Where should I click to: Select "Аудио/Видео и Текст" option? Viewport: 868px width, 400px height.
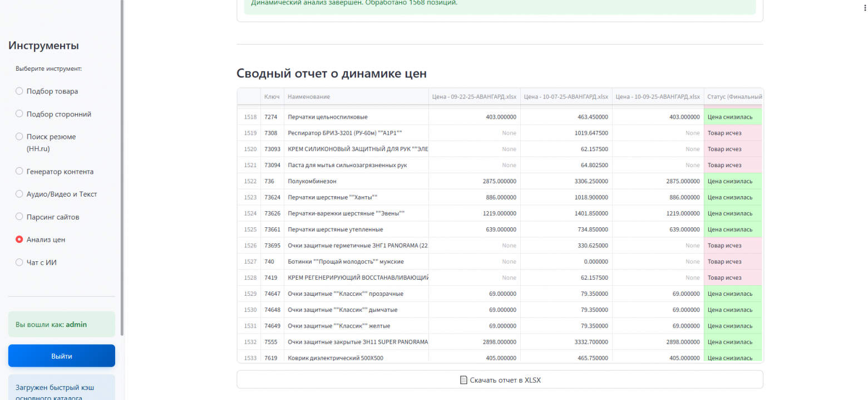[x=19, y=194]
